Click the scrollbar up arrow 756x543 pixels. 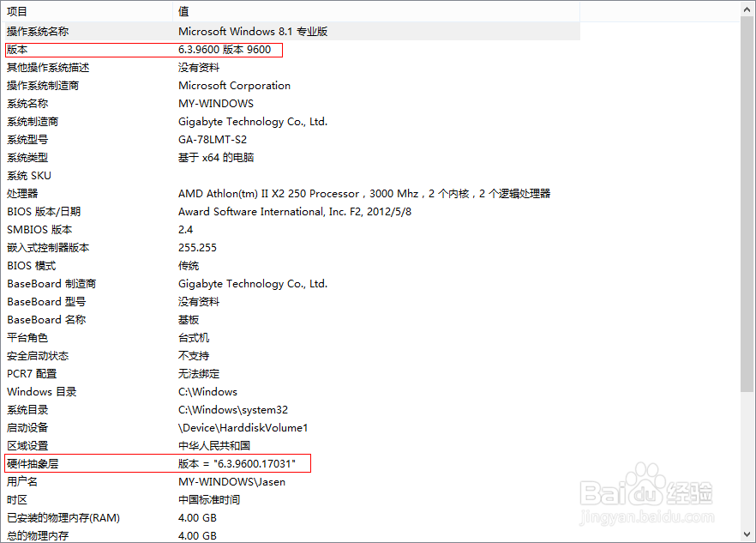[747, 9]
